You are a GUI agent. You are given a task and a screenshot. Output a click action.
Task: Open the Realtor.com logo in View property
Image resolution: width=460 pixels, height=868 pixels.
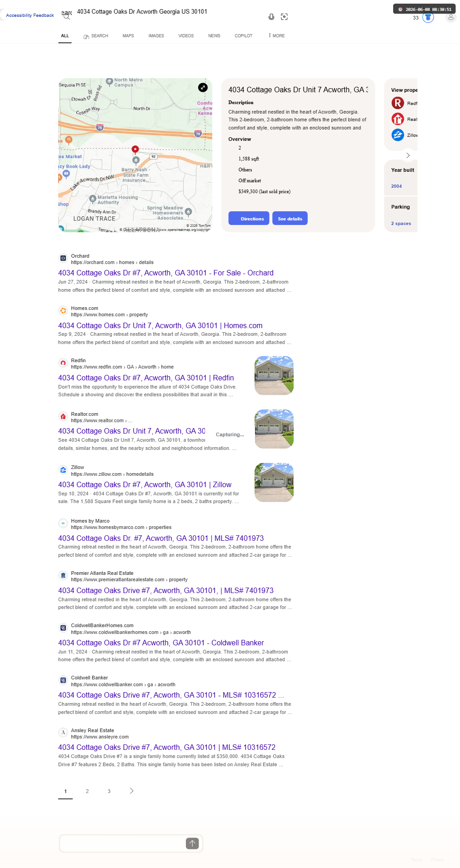tap(398, 119)
